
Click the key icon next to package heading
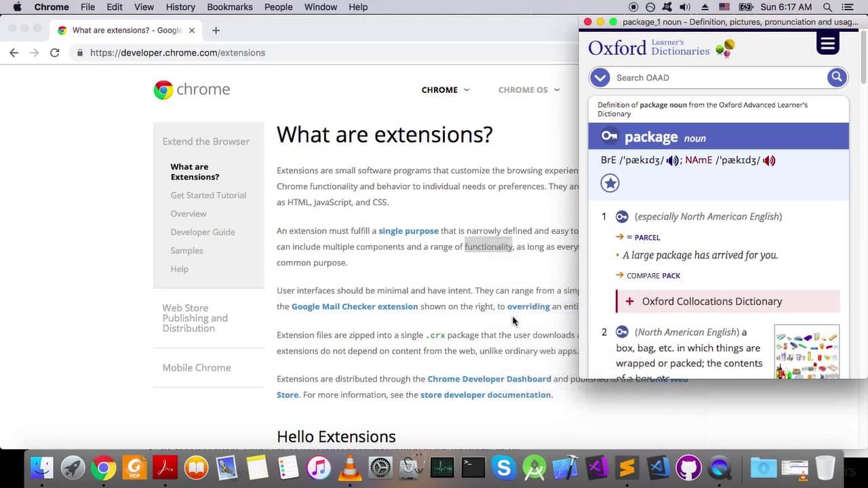tap(610, 136)
